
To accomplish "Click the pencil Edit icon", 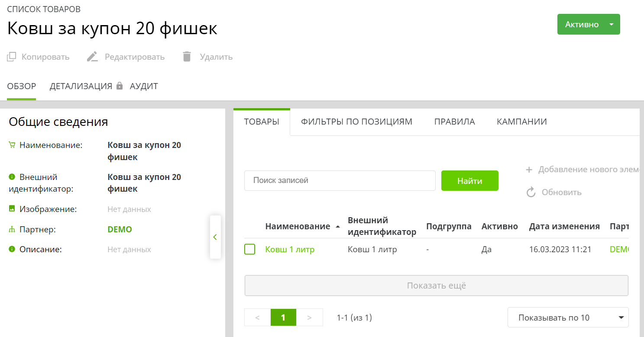I will click(92, 57).
